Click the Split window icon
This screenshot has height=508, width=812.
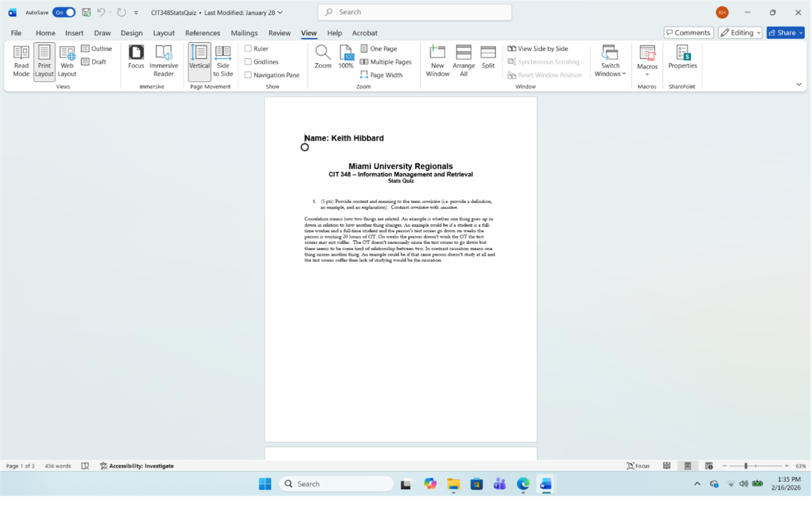[x=488, y=57]
